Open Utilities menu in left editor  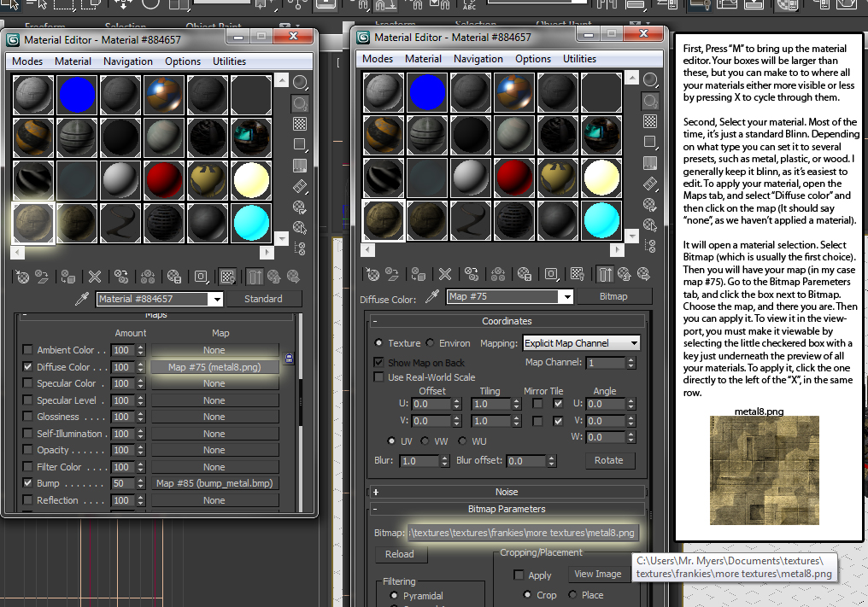pyautogui.click(x=229, y=61)
